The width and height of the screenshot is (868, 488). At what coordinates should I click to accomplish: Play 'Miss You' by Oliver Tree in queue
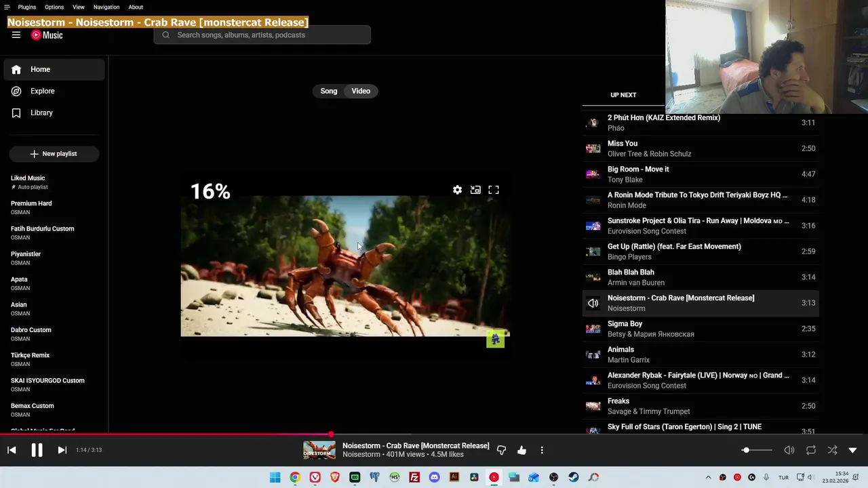pyautogui.click(x=701, y=148)
